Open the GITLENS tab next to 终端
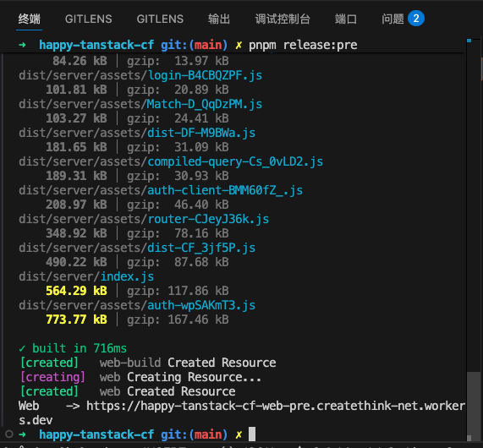Viewport: 483px width, 448px height. coord(89,19)
